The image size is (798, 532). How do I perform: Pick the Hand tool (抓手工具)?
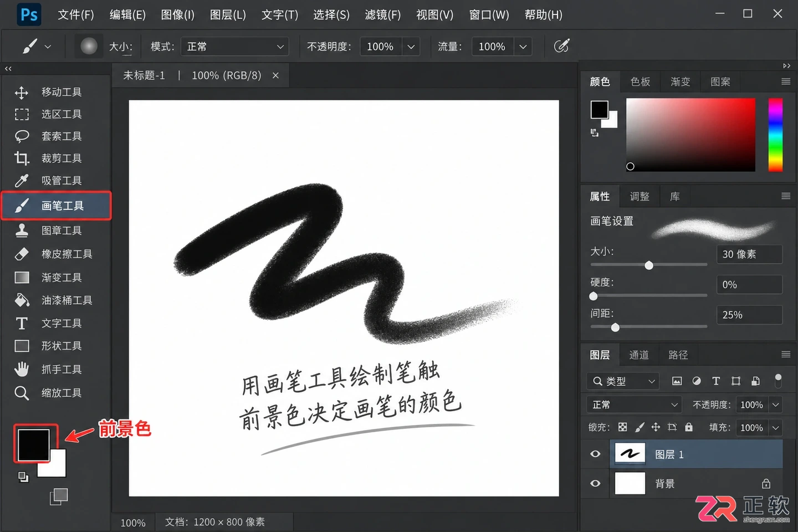(55, 369)
